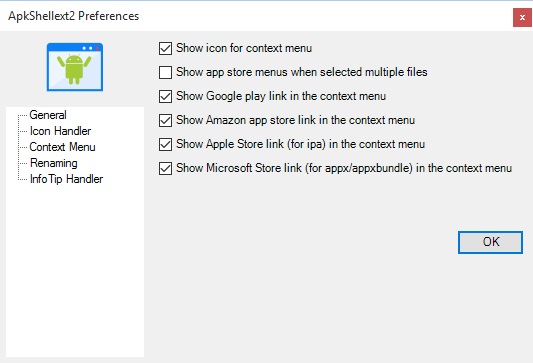Toggle Show icon for context menu
Viewport: 533px width, 363px height.
[165, 48]
